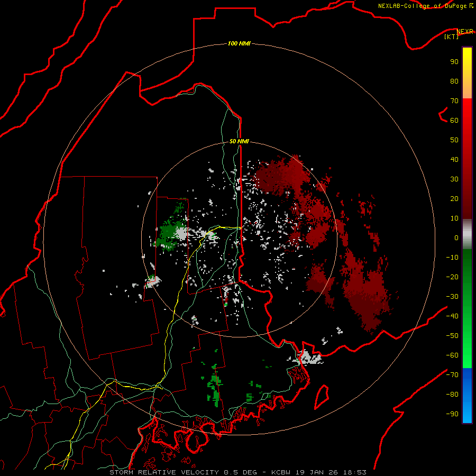Select the 50 value on velocity scale

coord(454,140)
